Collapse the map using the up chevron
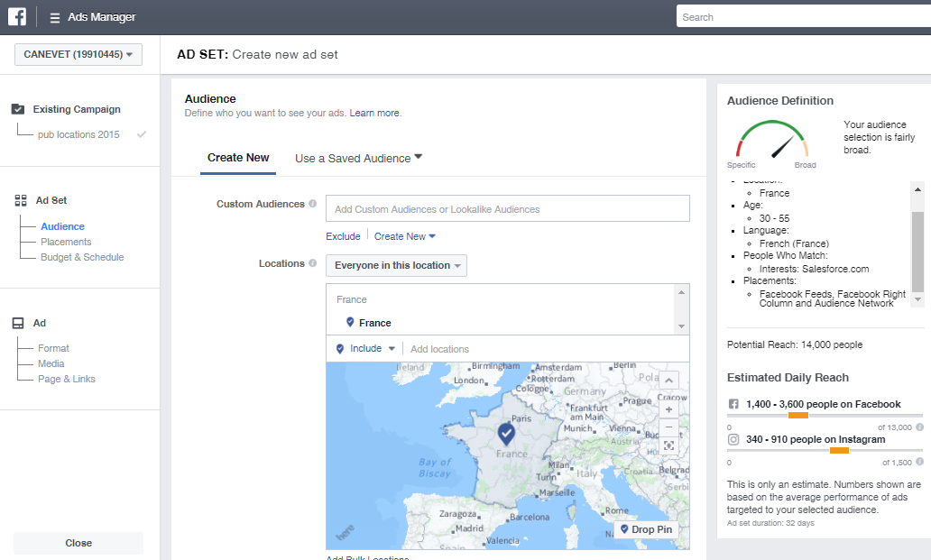Viewport: 931px width, 560px height. pos(668,381)
